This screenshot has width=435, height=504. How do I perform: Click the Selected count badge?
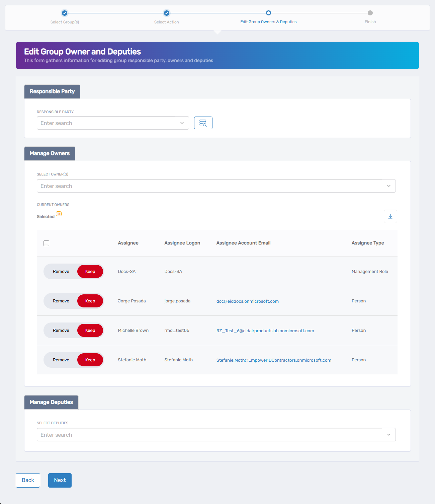pyautogui.click(x=59, y=214)
